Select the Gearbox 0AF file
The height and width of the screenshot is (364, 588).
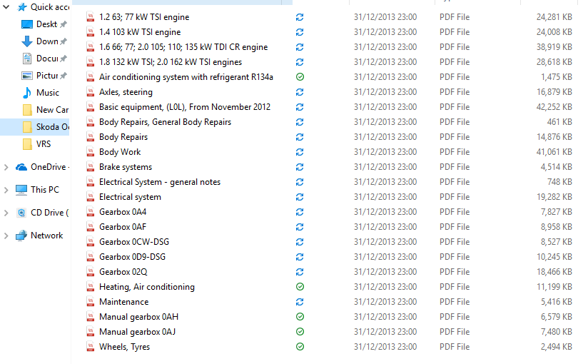pos(123,227)
